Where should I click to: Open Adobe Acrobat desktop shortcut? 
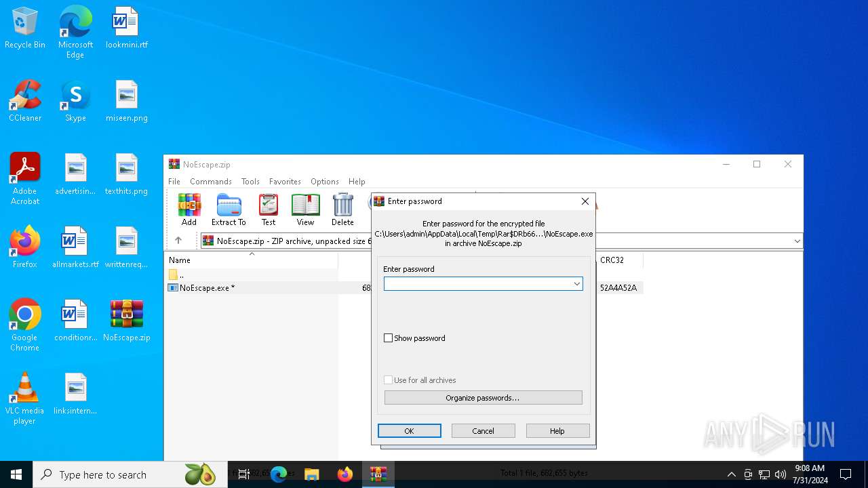[25, 178]
